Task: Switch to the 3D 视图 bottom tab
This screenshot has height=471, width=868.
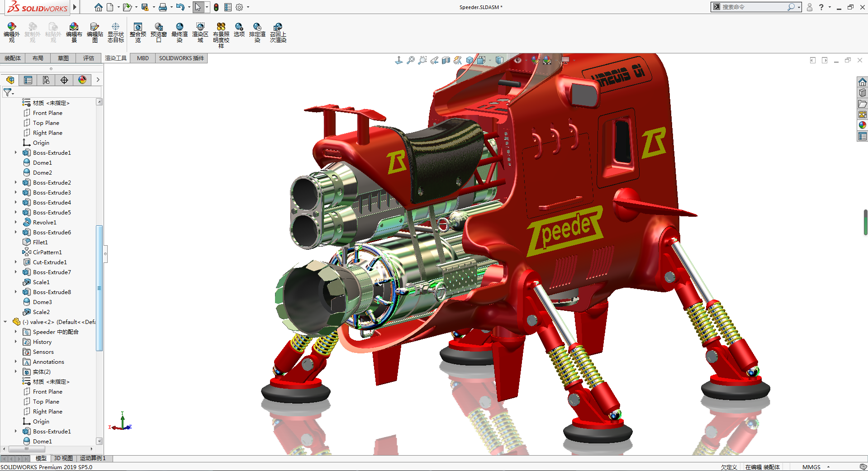Action: tap(63, 458)
